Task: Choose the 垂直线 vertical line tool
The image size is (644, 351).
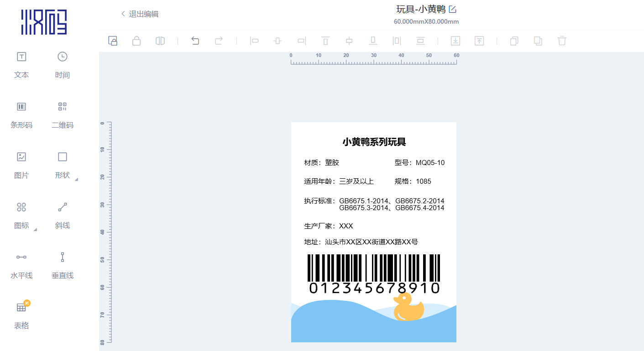Action: coord(63,265)
